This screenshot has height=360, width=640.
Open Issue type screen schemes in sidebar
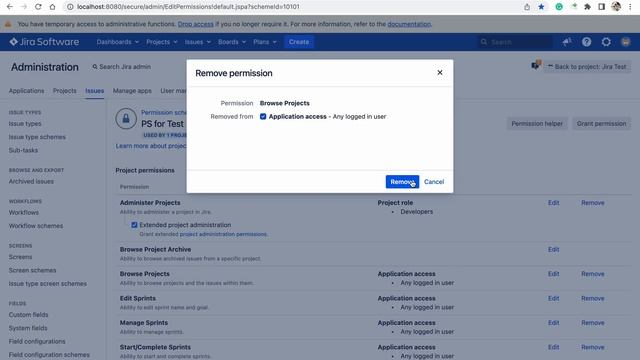click(48, 283)
